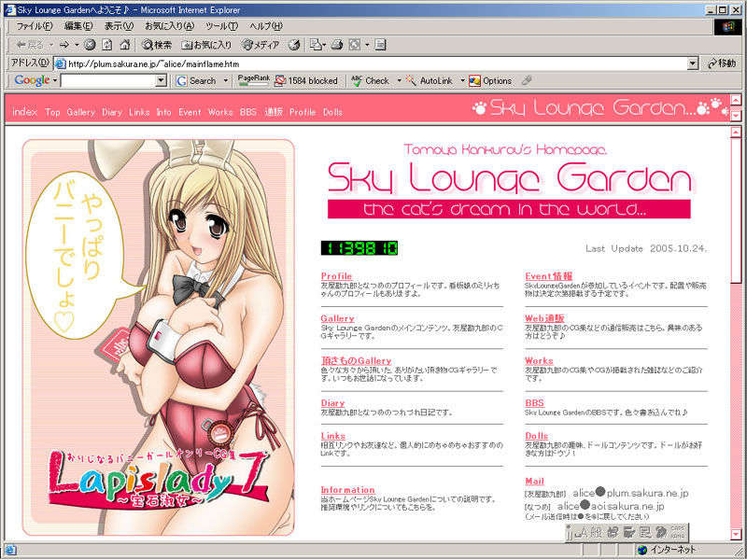Viewport: 747px width, 560px height.
Task: Open the Web通販 link
Action: click(x=544, y=318)
